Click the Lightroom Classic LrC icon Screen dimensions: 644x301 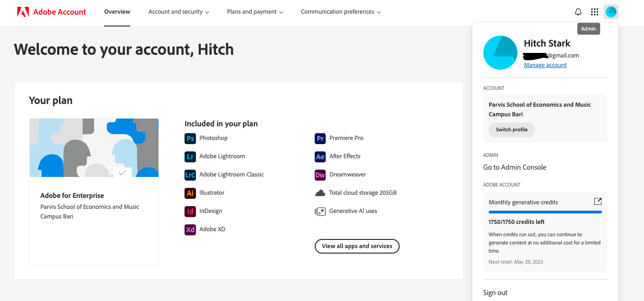tap(190, 175)
